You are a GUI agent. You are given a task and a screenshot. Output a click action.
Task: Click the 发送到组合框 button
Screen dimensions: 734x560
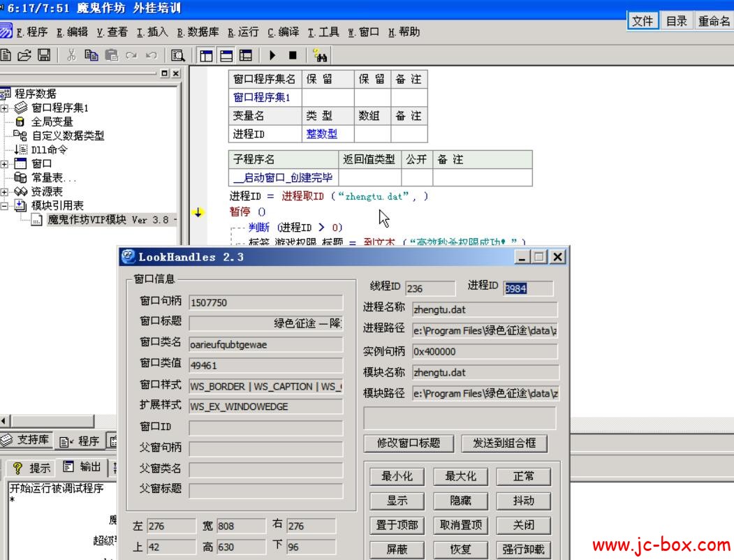click(x=504, y=443)
